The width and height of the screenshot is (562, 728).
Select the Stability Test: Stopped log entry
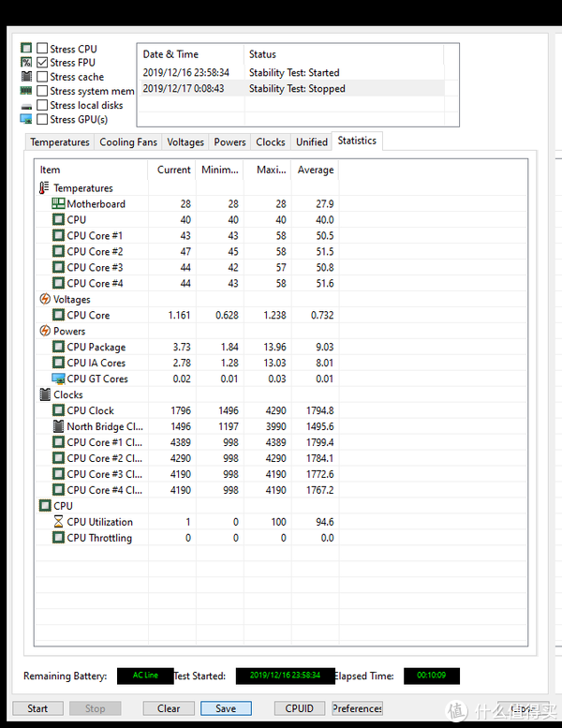[291, 88]
